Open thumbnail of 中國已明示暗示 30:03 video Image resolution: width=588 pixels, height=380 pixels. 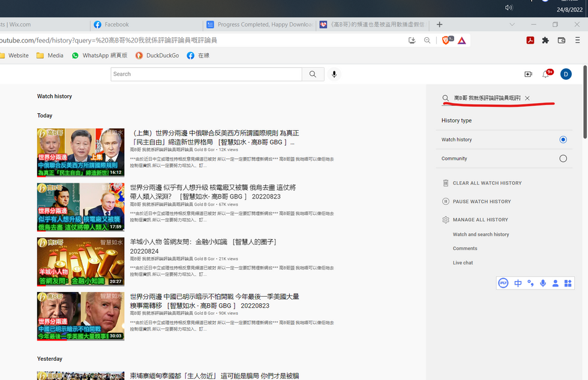[x=80, y=316]
